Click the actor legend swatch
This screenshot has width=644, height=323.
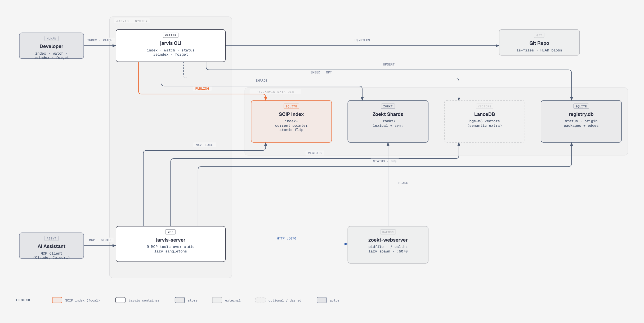pos(322,300)
